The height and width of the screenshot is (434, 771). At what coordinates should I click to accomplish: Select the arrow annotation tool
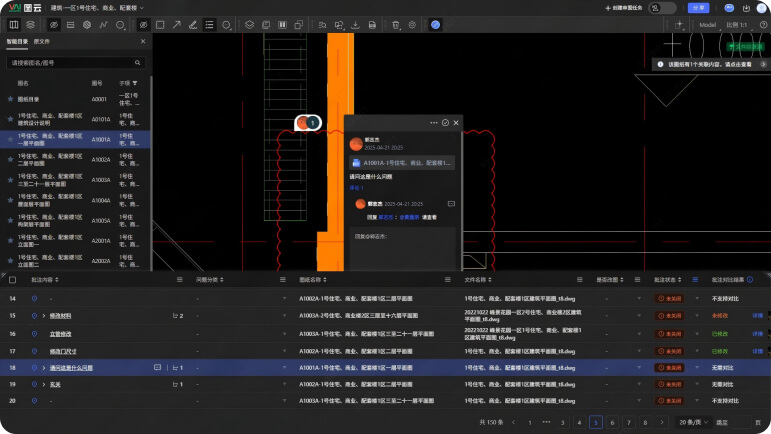[x=177, y=24]
